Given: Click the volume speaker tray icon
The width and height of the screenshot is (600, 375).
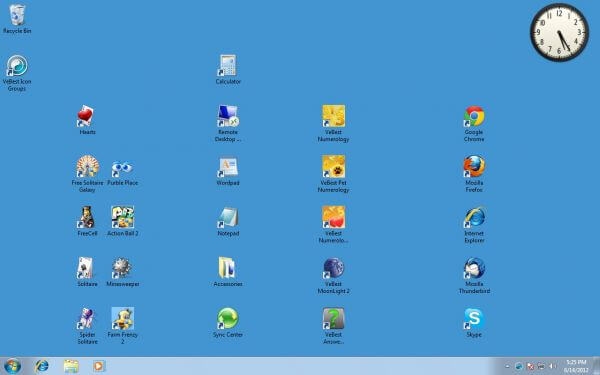Looking at the screenshot, I should (552, 367).
